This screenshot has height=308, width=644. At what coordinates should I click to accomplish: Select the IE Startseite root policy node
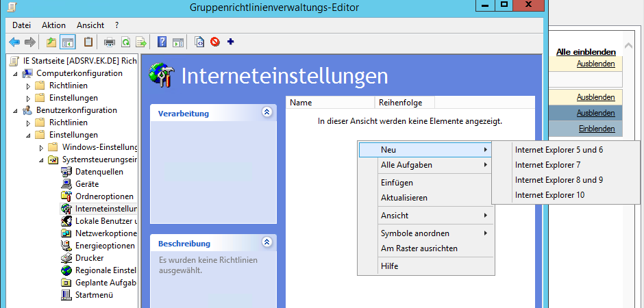click(x=79, y=61)
